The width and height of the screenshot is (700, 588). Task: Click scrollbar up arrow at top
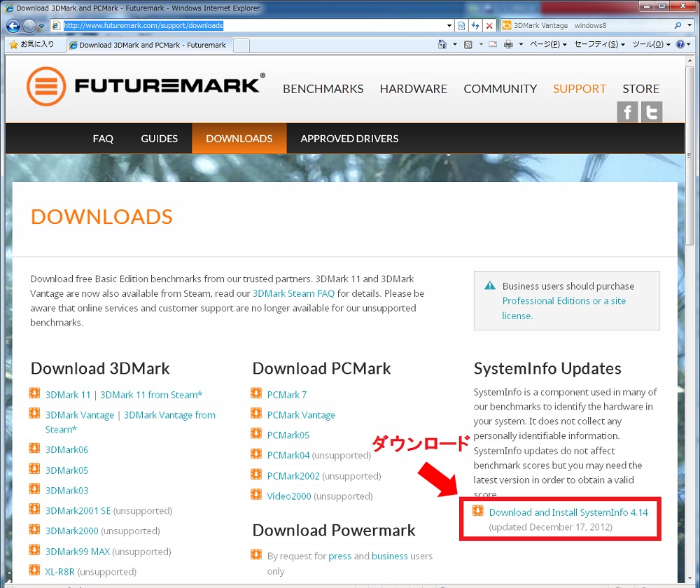point(689,61)
